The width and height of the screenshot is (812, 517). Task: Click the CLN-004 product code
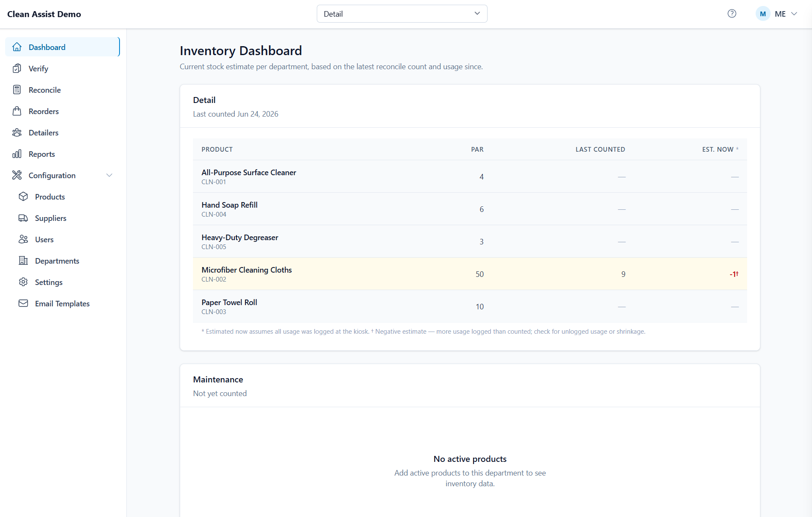213,214
